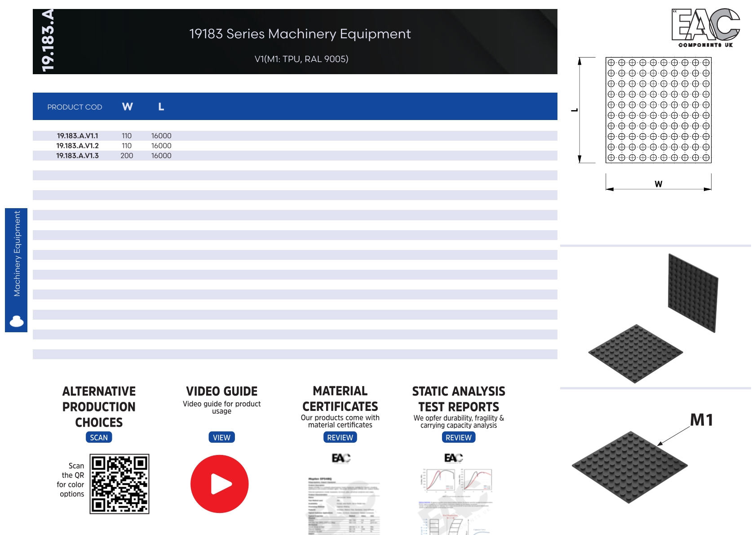756x535 pixels.
Task: Click the 19183 Series Machinery Equipment title
Action: point(300,34)
